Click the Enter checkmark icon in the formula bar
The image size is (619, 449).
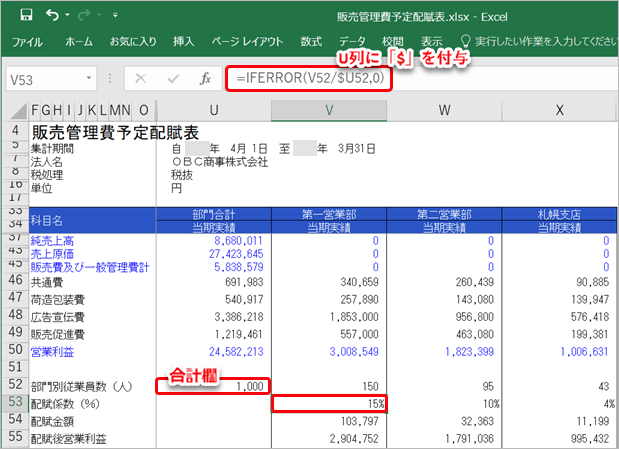[173, 79]
